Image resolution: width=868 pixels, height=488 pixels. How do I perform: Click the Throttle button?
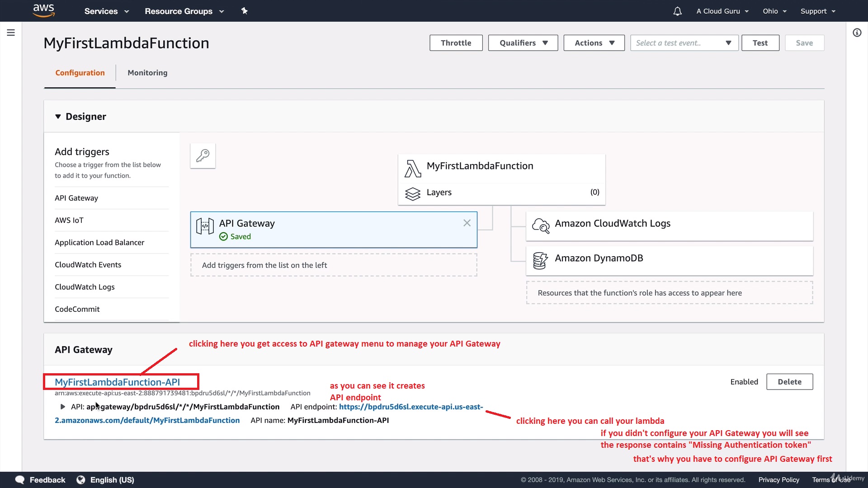456,43
